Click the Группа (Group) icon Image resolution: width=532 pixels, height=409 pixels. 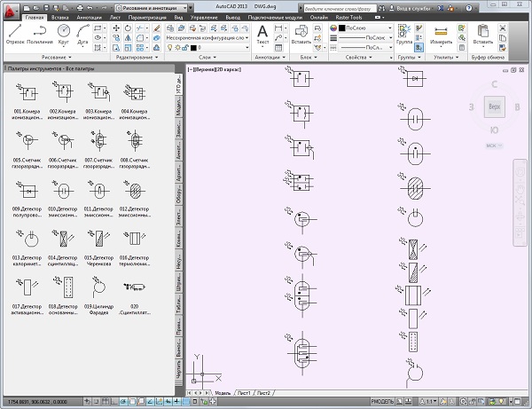[x=404, y=31]
